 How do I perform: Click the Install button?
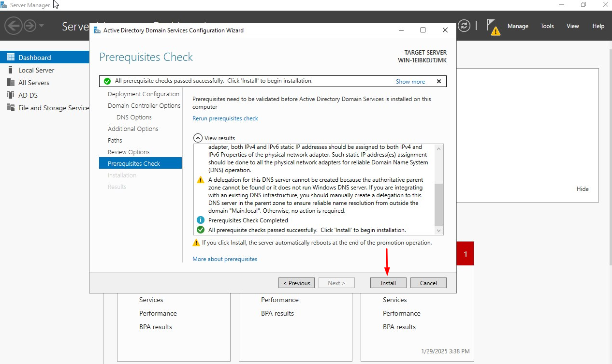click(x=388, y=283)
